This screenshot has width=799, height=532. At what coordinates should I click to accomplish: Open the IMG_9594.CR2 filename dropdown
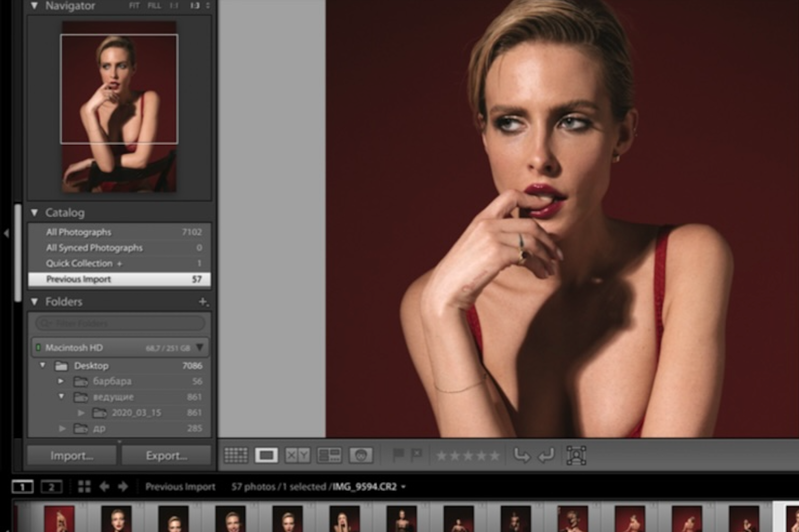pyautogui.click(x=403, y=487)
